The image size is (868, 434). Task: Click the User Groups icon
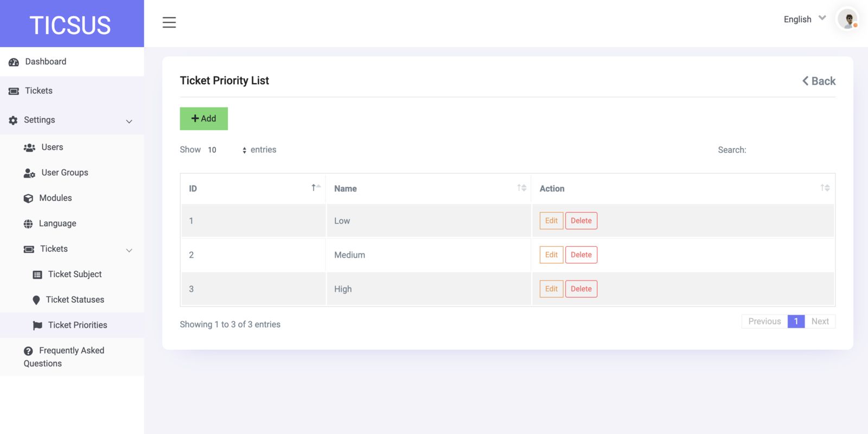tap(29, 173)
